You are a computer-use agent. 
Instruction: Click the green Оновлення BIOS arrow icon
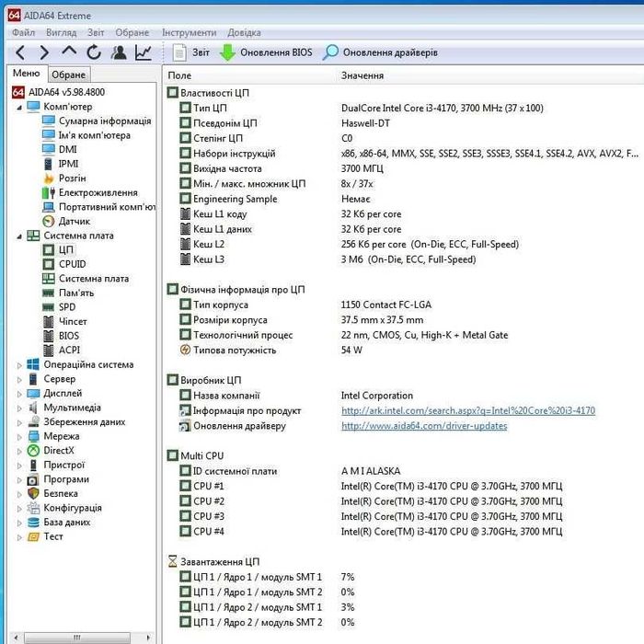pyautogui.click(x=227, y=52)
